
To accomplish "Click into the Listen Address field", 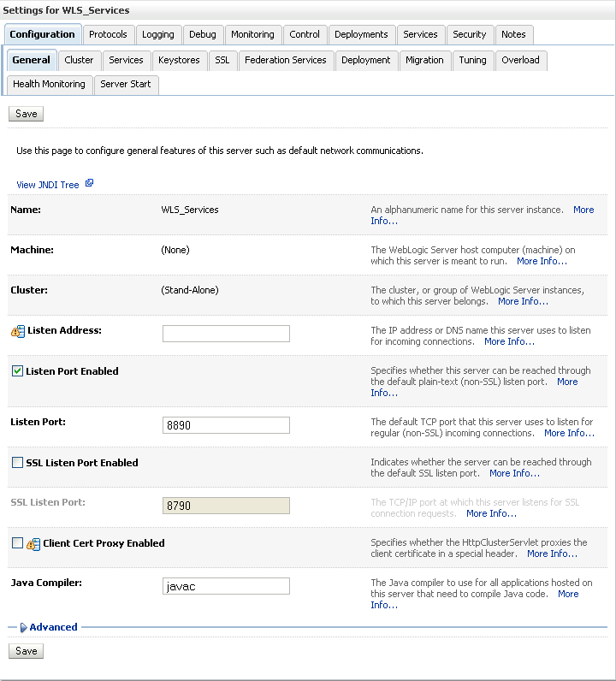I will [x=226, y=334].
